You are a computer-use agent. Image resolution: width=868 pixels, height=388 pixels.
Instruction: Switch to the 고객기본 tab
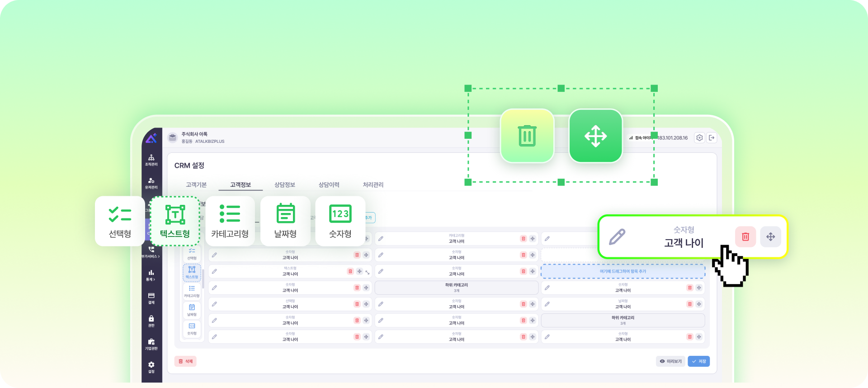(x=196, y=185)
